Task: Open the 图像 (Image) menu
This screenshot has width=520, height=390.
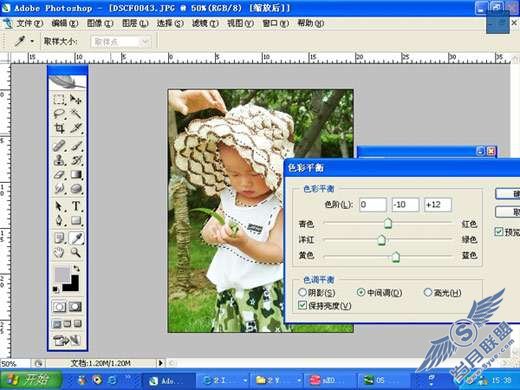Action: point(100,23)
